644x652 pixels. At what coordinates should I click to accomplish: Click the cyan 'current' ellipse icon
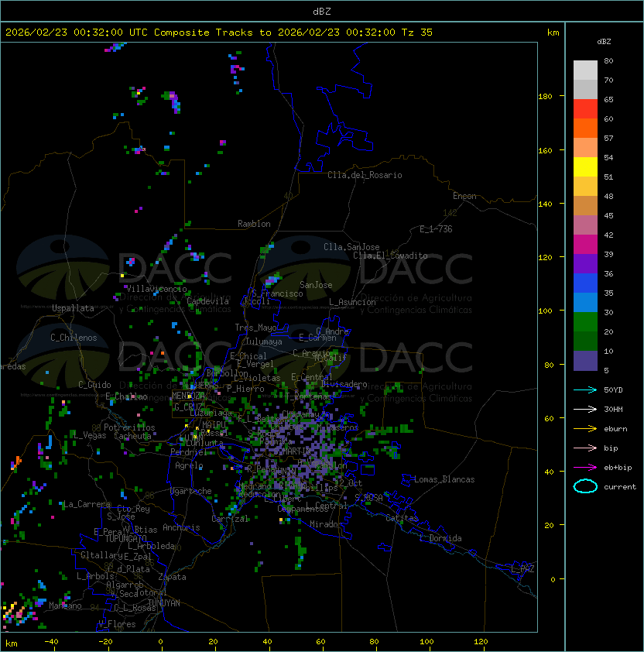click(x=585, y=486)
